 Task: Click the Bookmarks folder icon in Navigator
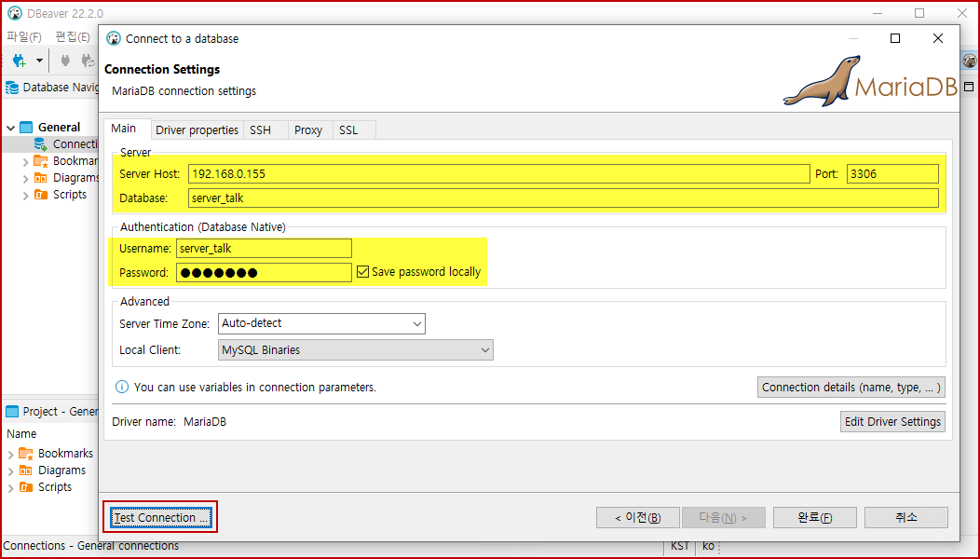[41, 161]
